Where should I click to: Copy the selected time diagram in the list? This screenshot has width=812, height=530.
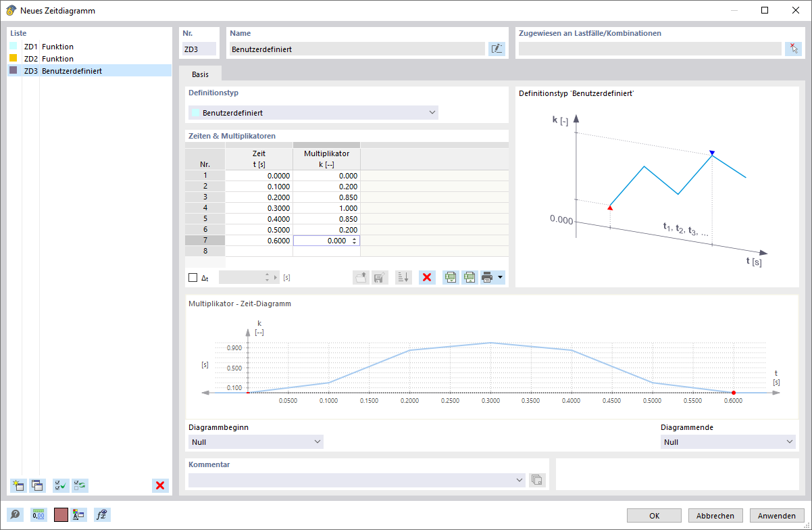click(x=37, y=485)
